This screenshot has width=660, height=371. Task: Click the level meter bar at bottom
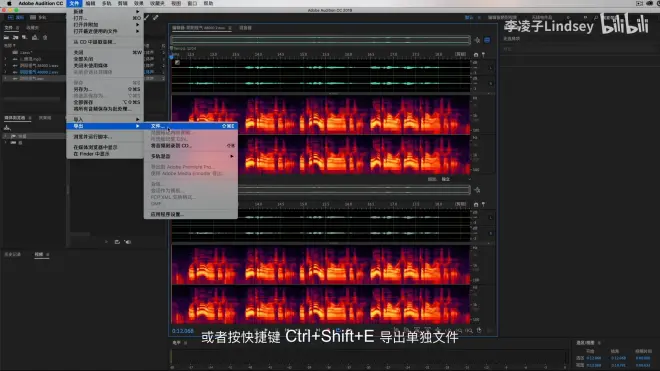pyautogui.click(x=369, y=357)
